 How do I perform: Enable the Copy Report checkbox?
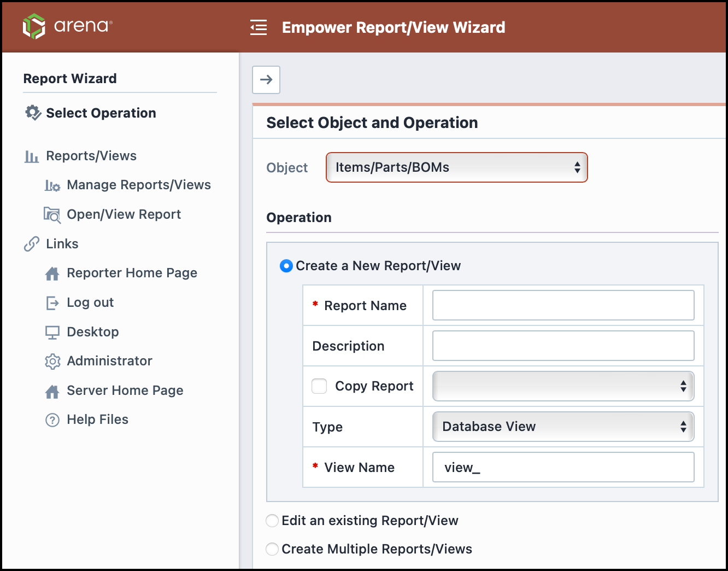[319, 386]
